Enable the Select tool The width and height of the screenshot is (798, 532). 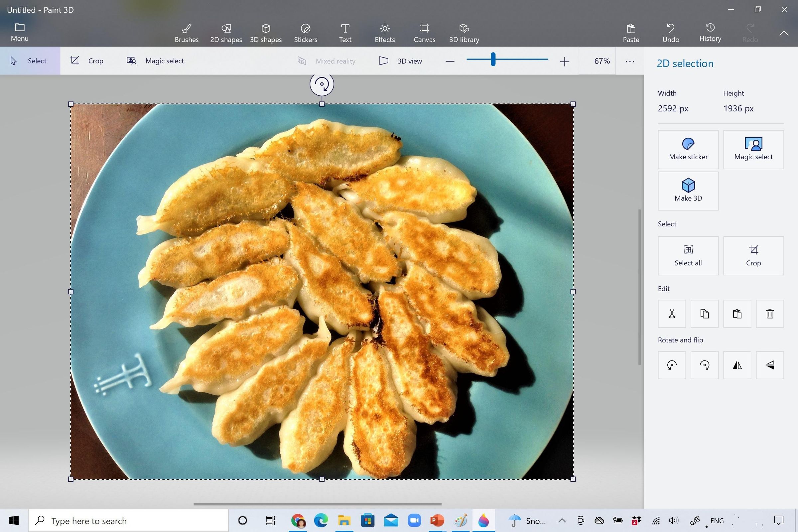(x=31, y=61)
